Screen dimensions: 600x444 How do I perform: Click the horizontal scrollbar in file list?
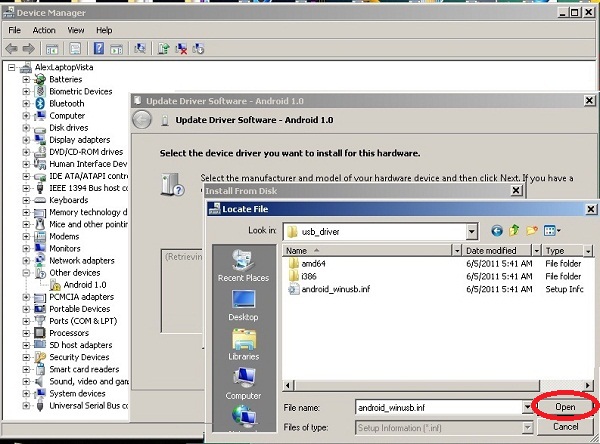coord(417,385)
